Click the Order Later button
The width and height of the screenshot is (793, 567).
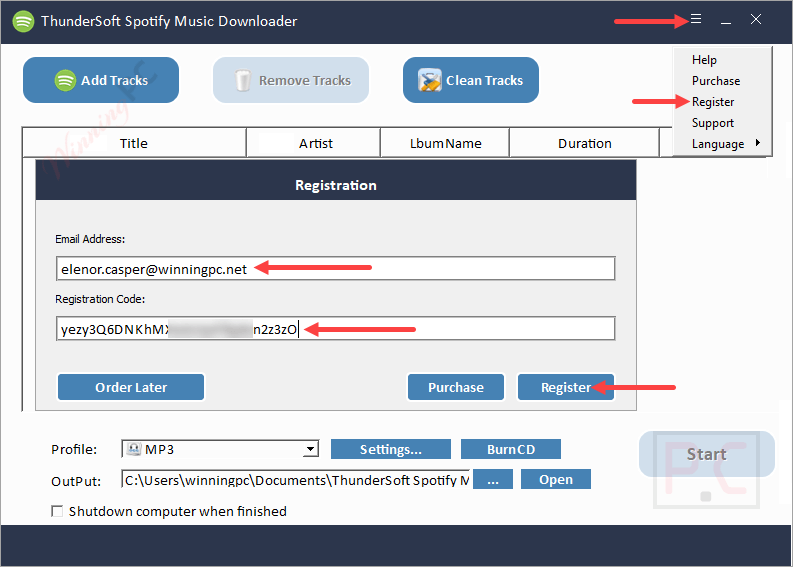pyautogui.click(x=131, y=387)
